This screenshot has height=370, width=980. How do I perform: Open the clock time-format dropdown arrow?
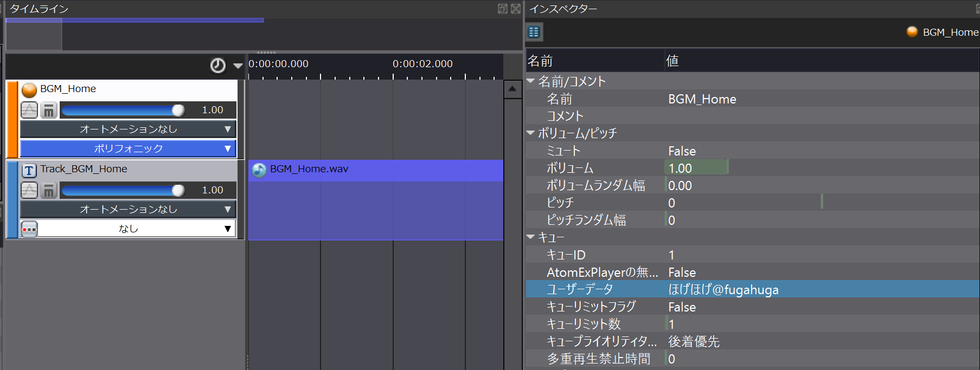[x=238, y=66]
